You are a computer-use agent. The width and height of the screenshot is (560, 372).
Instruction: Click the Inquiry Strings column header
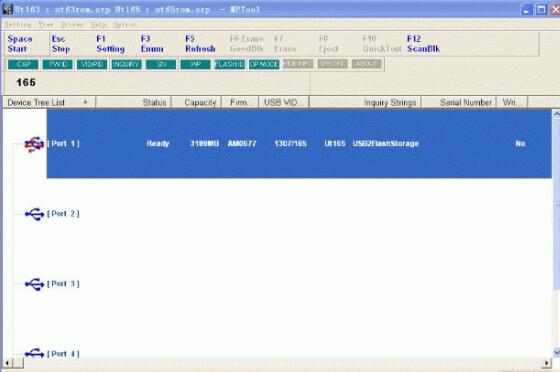tap(365, 102)
